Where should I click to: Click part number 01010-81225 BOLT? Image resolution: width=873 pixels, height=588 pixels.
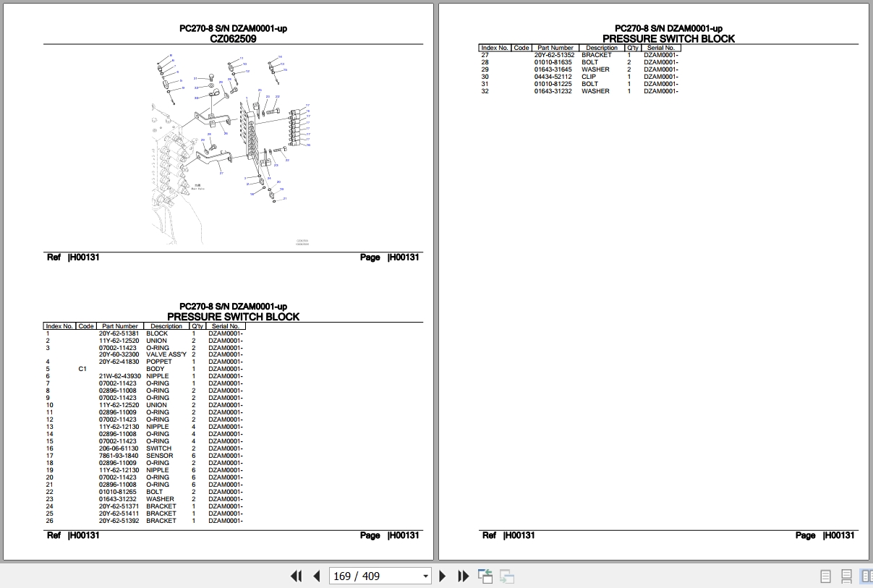pos(553,84)
